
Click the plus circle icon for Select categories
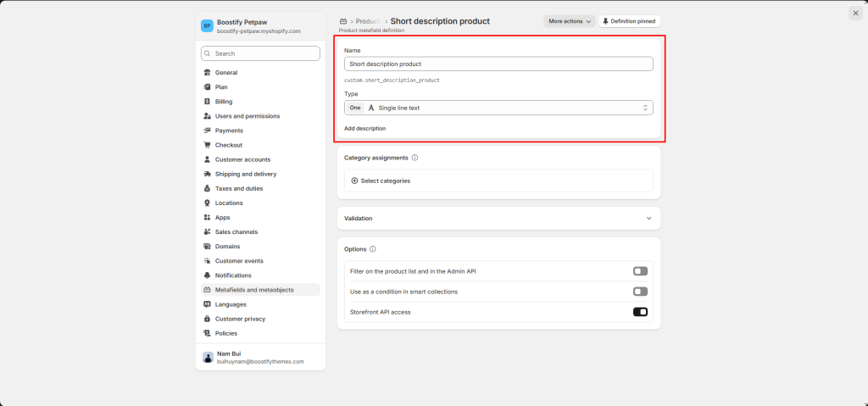click(x=354, y=181)
